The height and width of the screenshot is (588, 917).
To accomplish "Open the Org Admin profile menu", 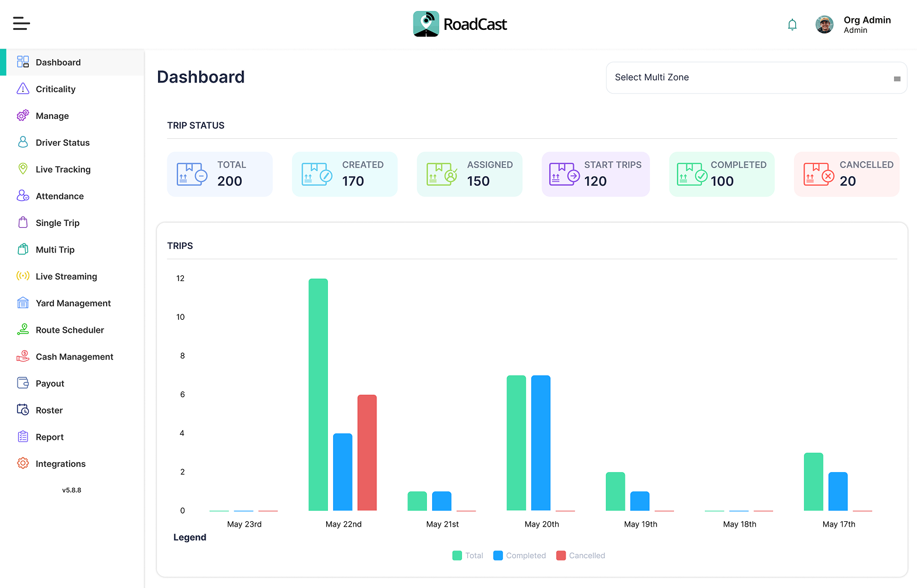I will click(x=854, y=25).
